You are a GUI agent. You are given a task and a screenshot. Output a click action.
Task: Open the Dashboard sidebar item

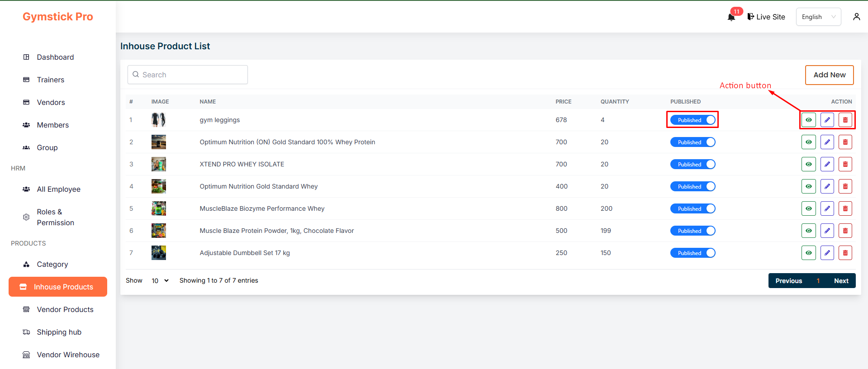click(x=55, y=57)
